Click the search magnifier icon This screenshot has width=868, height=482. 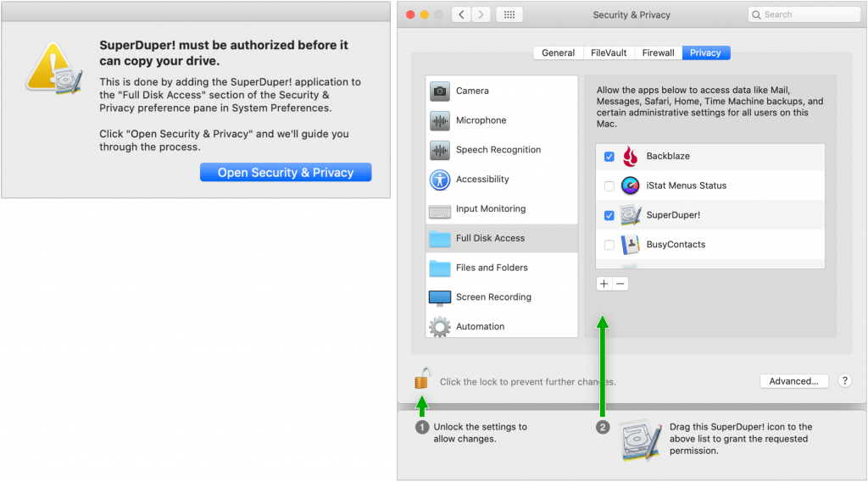pos(756,15)
